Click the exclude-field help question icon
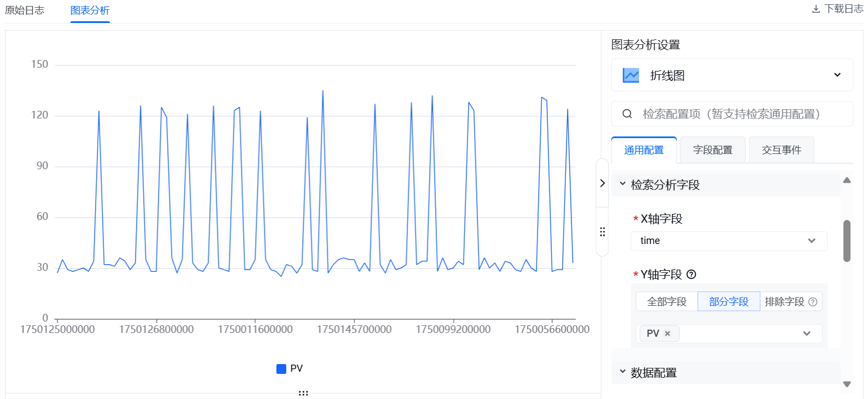Viewport: 868px width, 399px height. [x=813, y=302]
